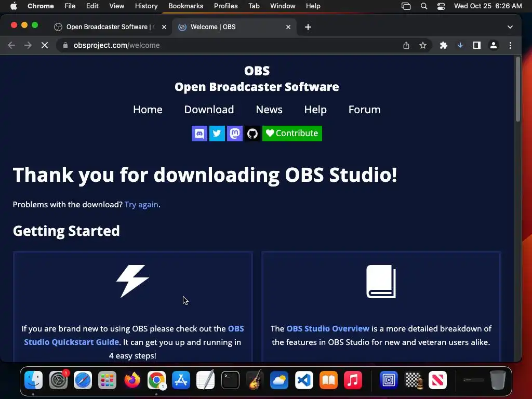Open the Tab menu

254,6
